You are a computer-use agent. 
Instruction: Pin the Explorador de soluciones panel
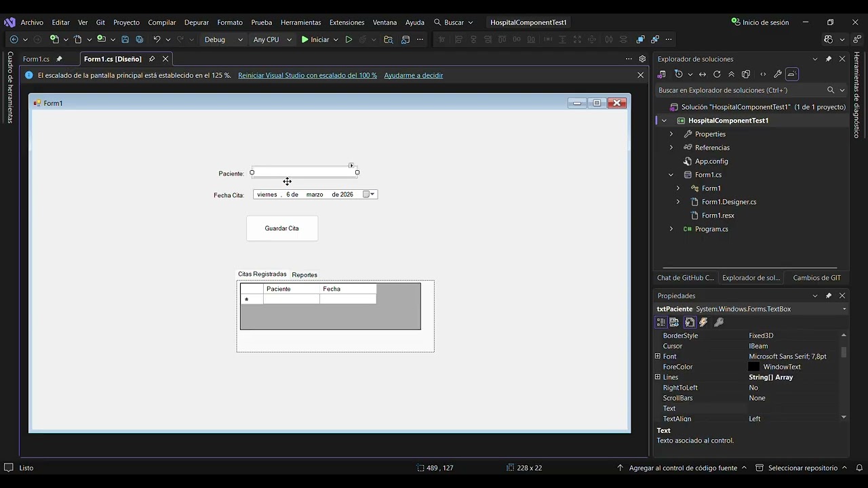(x=829, y=59)
